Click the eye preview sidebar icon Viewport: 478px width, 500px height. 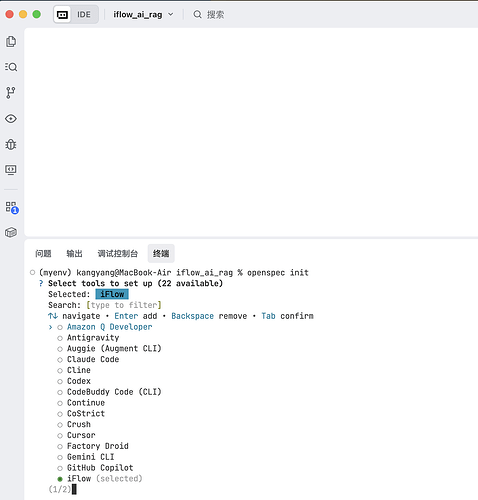point(11,119)
